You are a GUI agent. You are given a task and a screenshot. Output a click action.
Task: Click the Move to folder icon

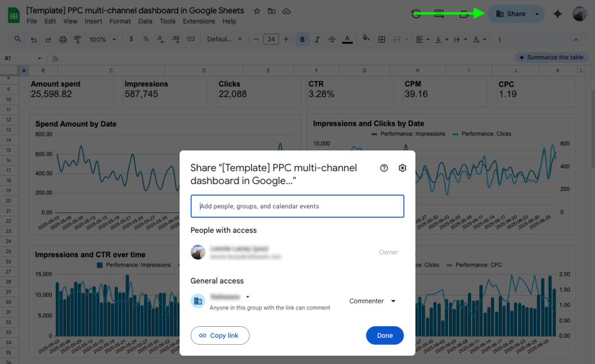point(271,11)
